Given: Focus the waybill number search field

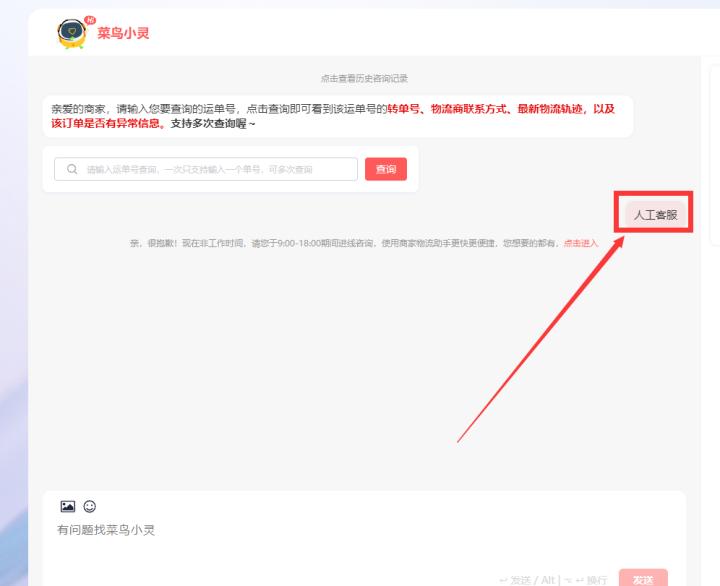Looking at the screenshot, I should point(206,169).
